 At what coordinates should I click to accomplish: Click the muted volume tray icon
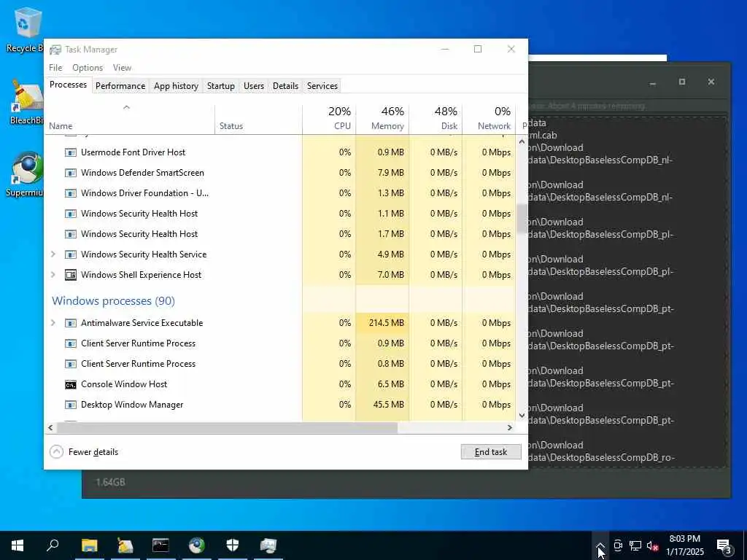click(x=653, y=545)
